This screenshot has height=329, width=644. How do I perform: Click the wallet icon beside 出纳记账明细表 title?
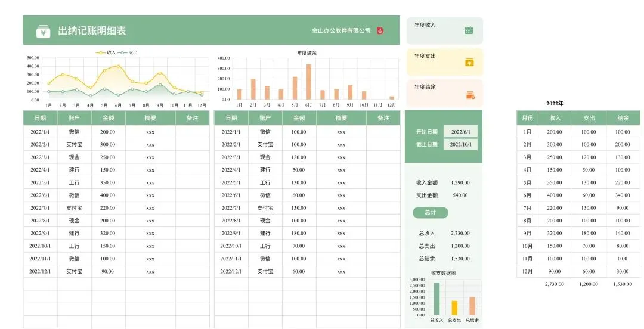click(43, 31)
